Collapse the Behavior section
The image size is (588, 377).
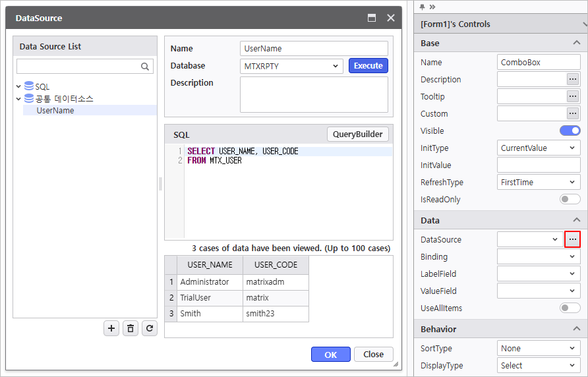point(577,329)
